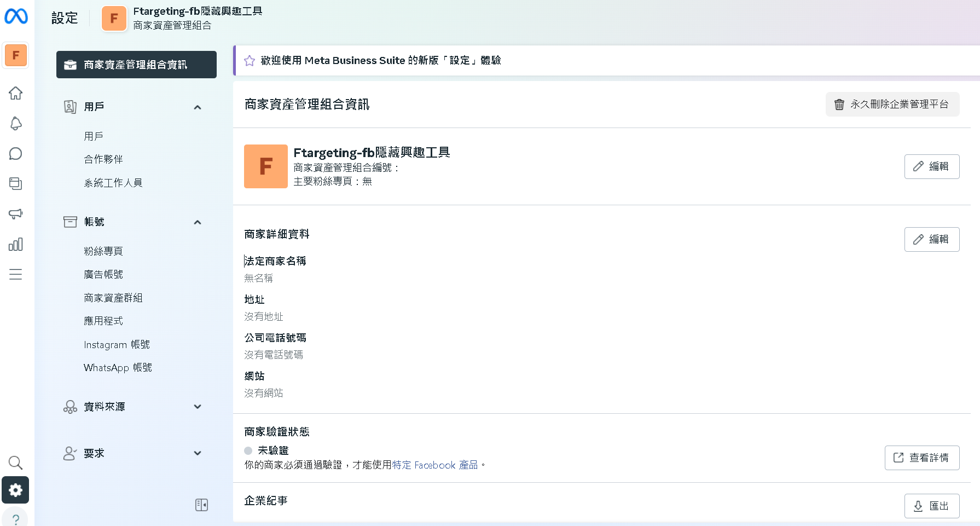
Task: Open 合作夥伴 settings
Action: click(103, 159)
